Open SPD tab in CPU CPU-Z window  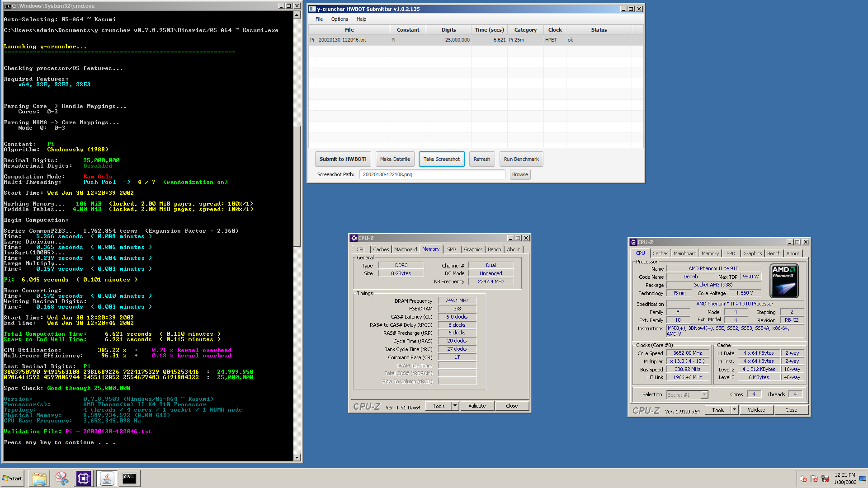click(731, 253)
